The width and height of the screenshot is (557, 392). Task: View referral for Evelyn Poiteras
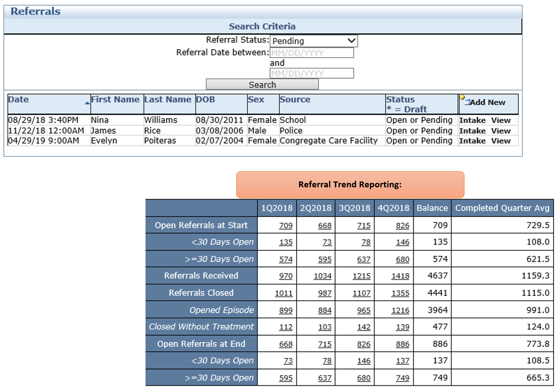pos(501,141)
